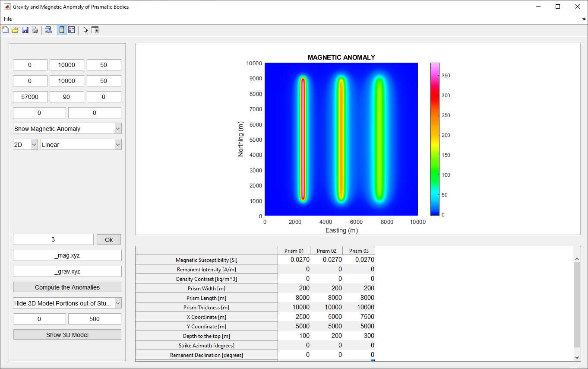The image size is (588, 369).
Task: Click the Prism Length [m] row label
Action: click(x=206, y=298)
